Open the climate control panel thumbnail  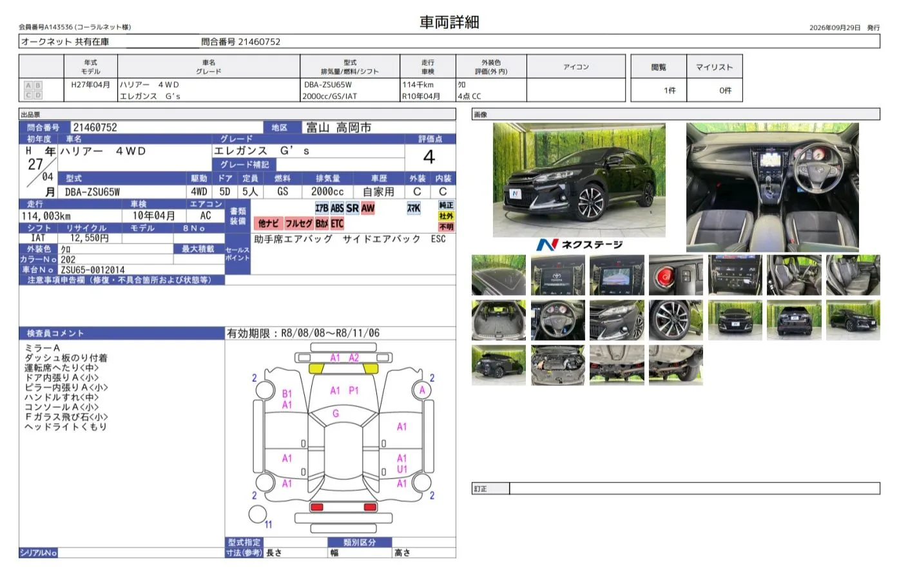(735, 275)
